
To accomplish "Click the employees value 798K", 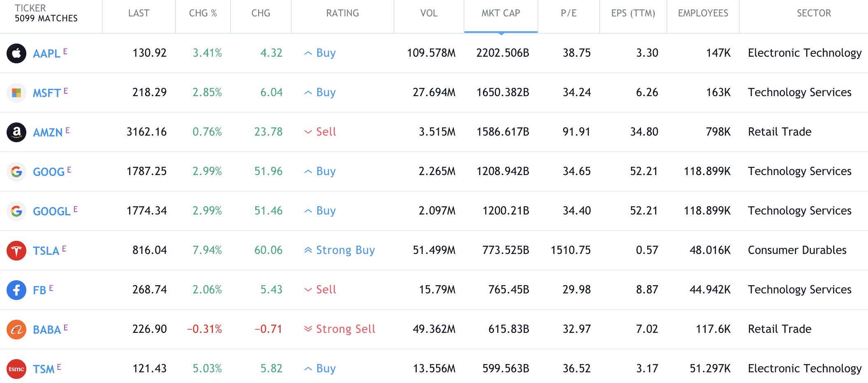I will coord(718,132).
